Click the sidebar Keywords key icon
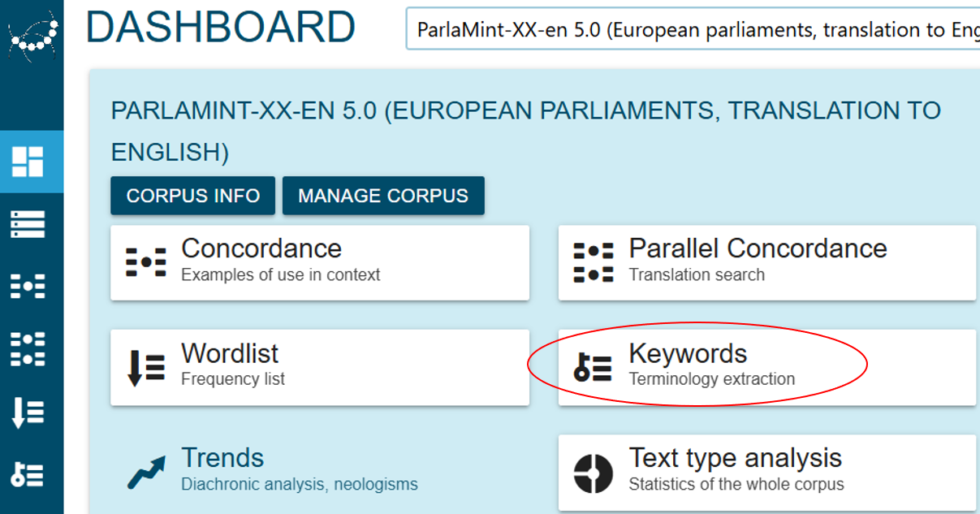This screenshot has width=980, height=514. (x=28, y=475)
